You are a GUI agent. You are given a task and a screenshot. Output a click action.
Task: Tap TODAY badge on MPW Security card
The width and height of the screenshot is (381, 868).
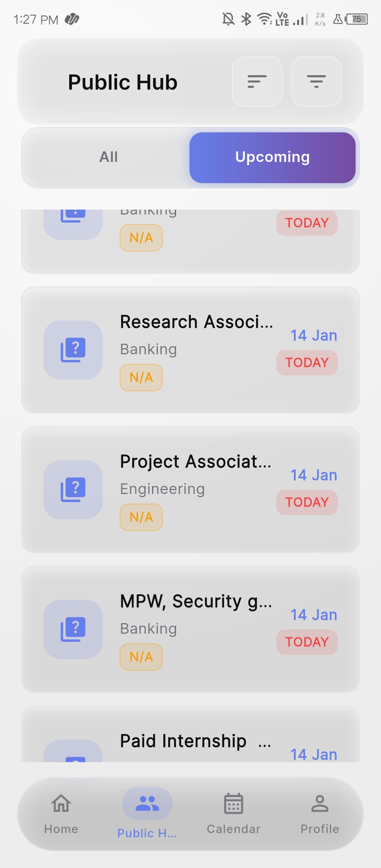pyautogui.click(x=307, y=642)
